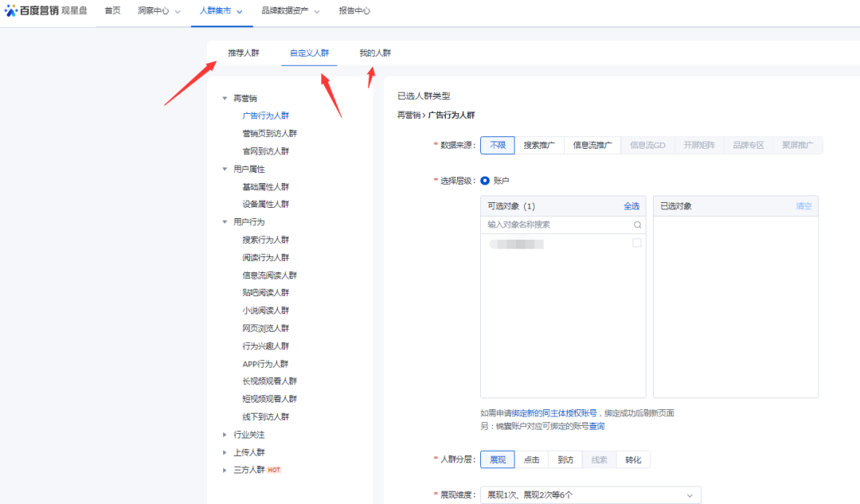The image size is (860, 504).
Task: Choose 不限 as data source
Action: click(498, 146)
